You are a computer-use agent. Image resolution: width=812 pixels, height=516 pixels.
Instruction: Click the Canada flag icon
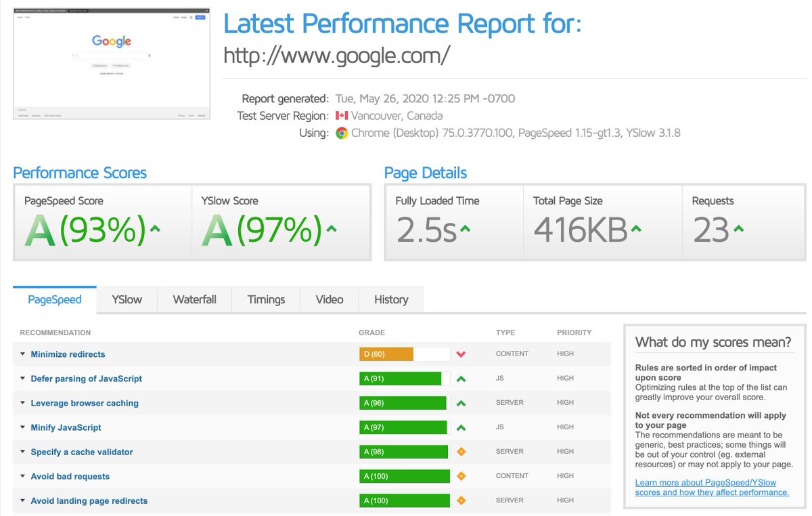coord(342,116)
